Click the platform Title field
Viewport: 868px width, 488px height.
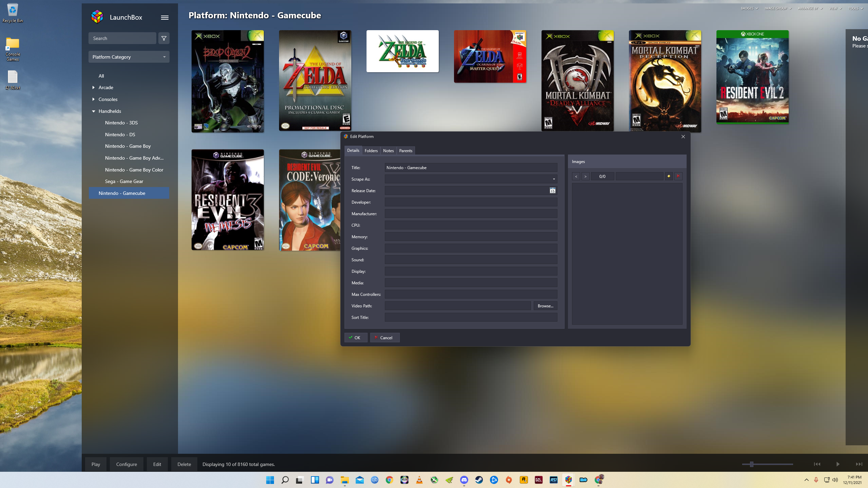click(471, 168)
